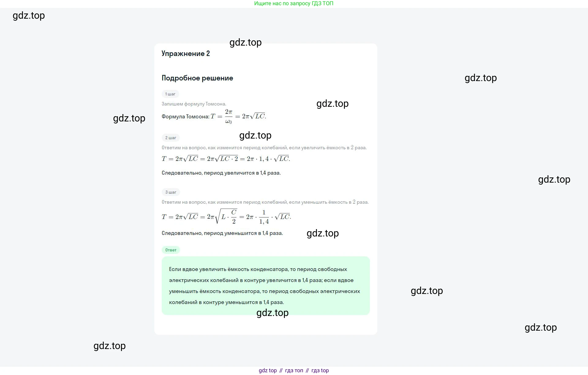The height and width of the screenshot is (375, 588).
Task: Click the formula with √(LC·2)
Action: 226,159
